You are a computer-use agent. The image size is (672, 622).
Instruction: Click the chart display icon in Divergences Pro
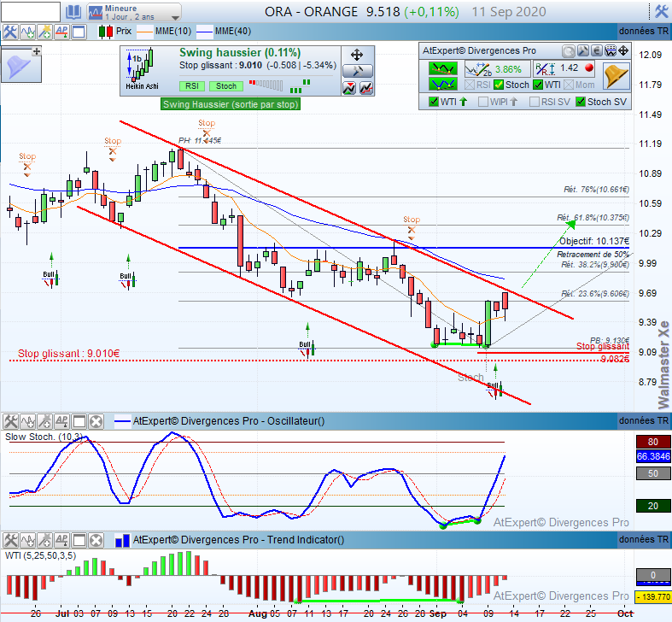[611, 51]
